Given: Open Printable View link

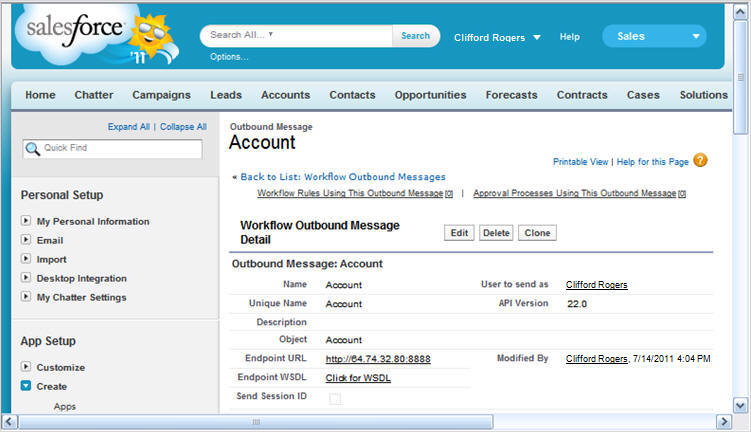Looking at the screenshot, I should pos(580,162).
